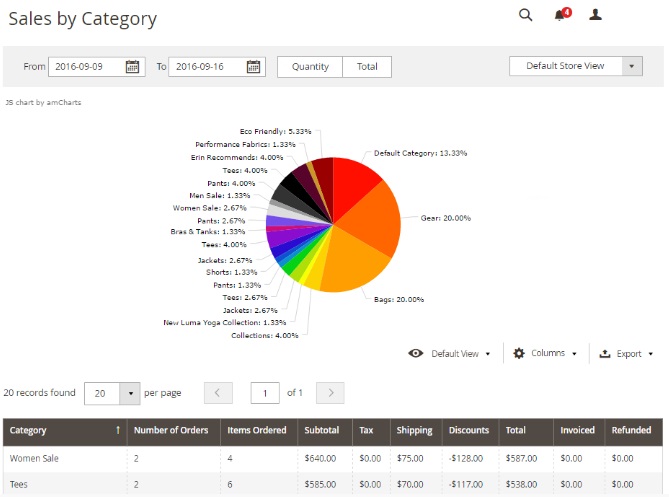Sort by Number of Orders column

[x=169, y=431]
